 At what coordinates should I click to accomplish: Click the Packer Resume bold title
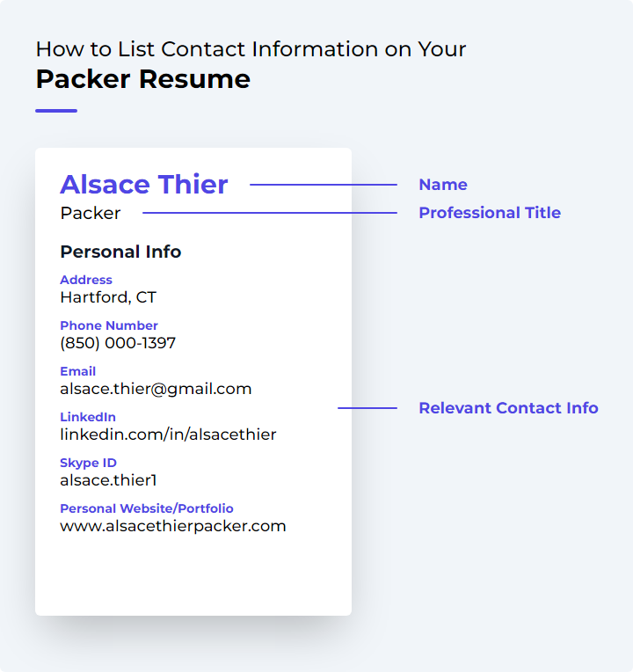143,79
